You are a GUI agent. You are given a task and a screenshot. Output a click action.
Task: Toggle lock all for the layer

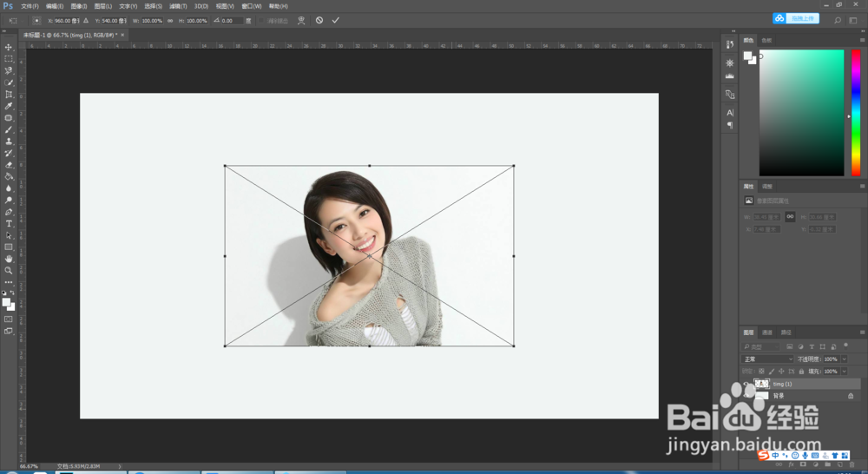(801, 371)
